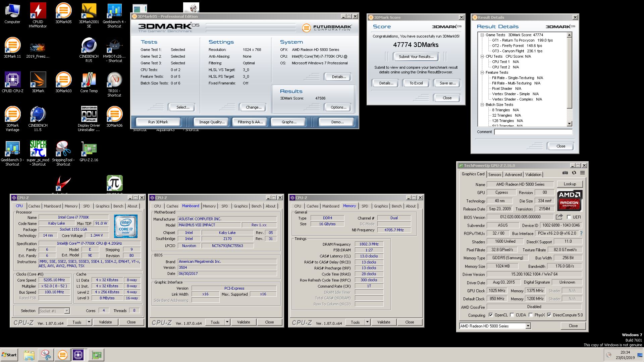Open the HWBOT x265 shortcut icon
This screenshot has width=644, height=362.
click(114, 50)
